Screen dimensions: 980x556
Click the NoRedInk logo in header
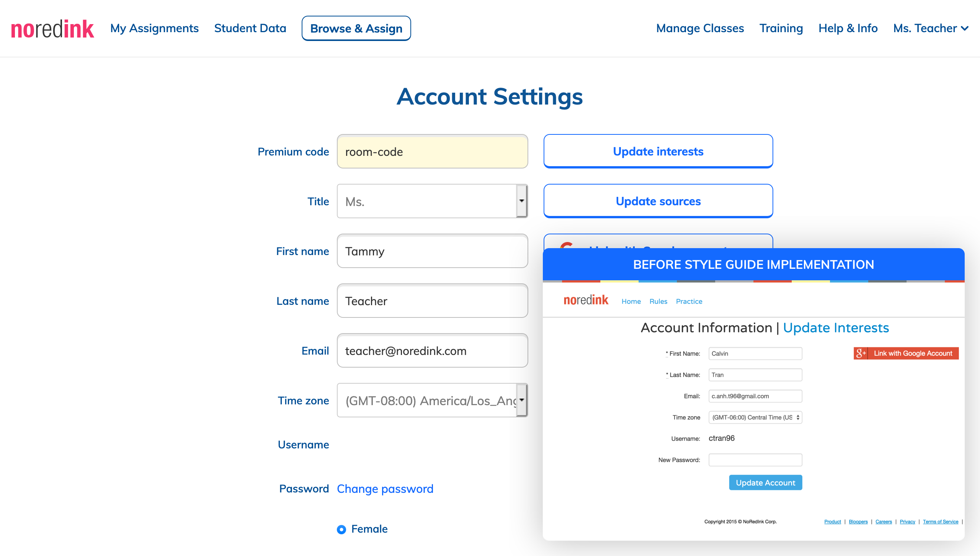point(52,29)
